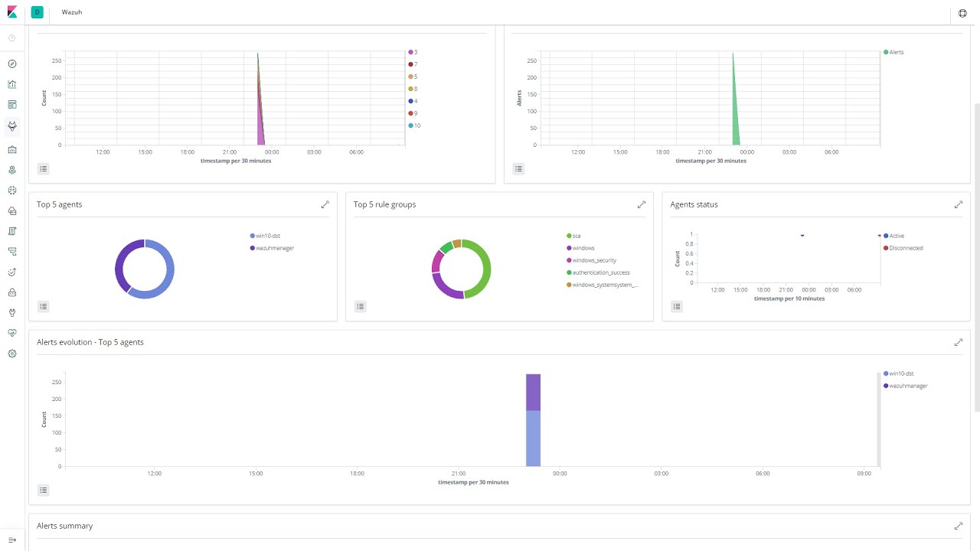This screenshot has height=551, width=980.
Task: Expand Alerts evolution Top 5 agents panel
Action: click(x=958, y=342)
